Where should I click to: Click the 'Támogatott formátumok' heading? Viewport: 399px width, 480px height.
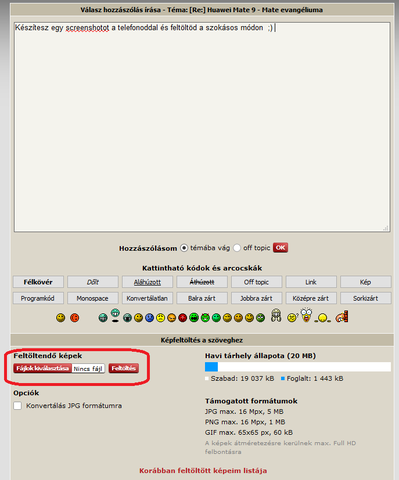point(251,401)
